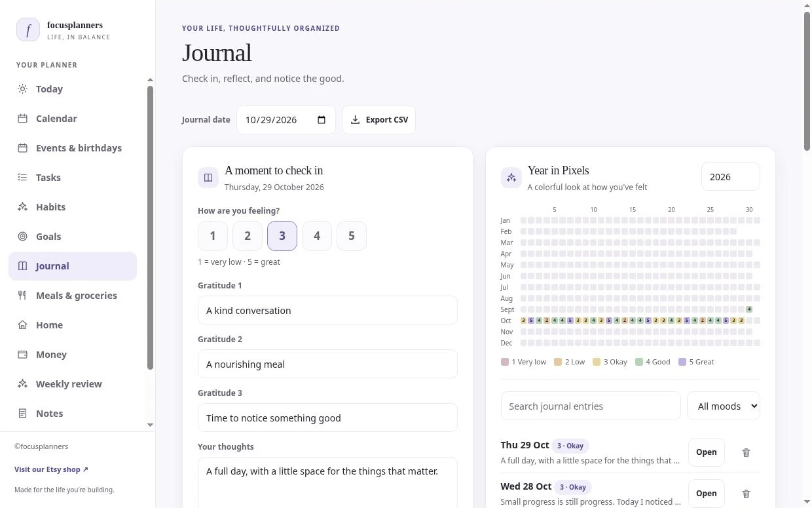Open the date picker calendar icon
The width and height of the screenshot is (812, 508).
pos(322,120)
